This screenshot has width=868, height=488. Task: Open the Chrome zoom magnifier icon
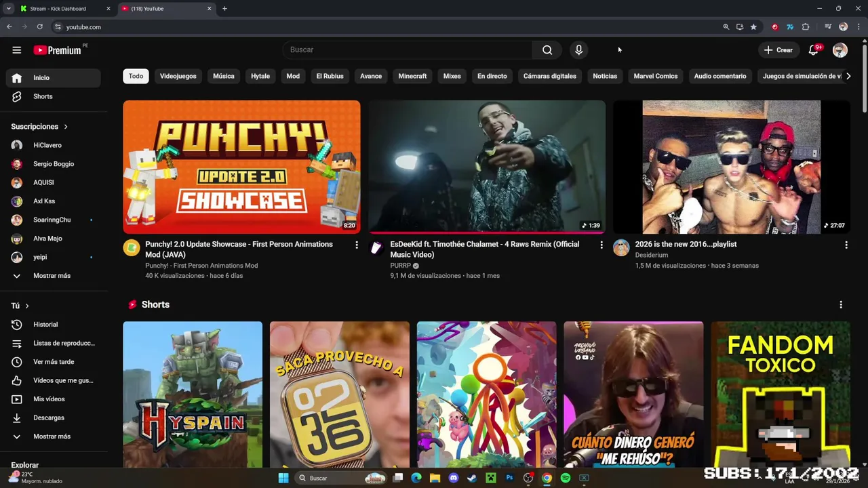coord(726,27)
